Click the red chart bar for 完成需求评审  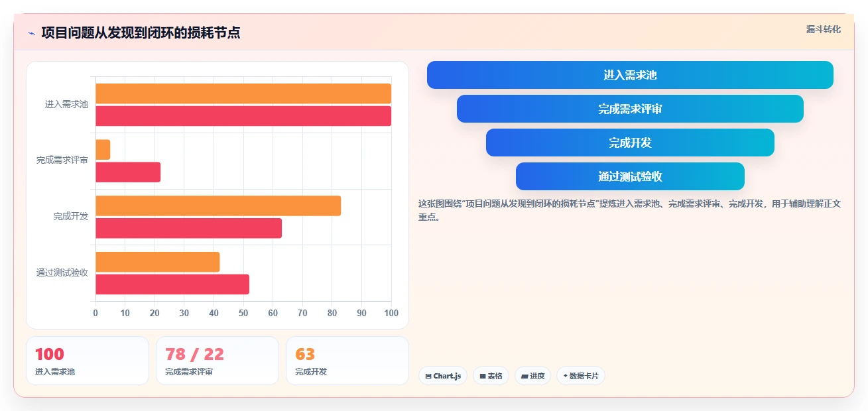pyautogui.click(x=128, y=172)
